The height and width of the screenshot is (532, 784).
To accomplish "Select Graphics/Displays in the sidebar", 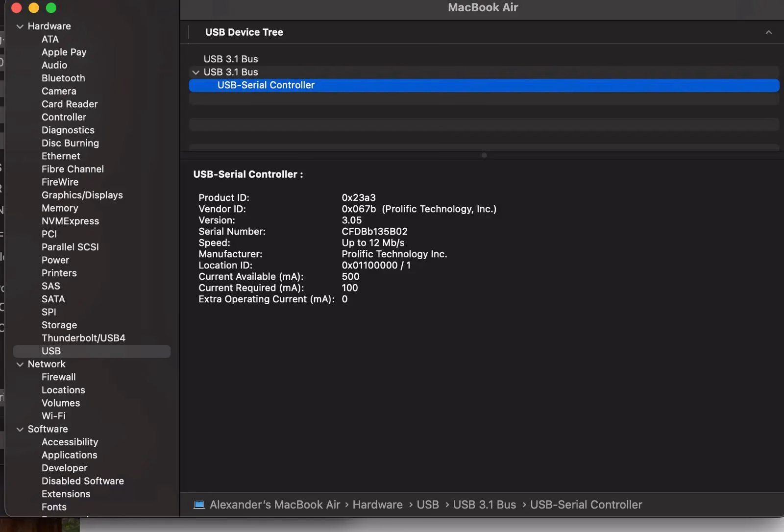I will 82,195.
